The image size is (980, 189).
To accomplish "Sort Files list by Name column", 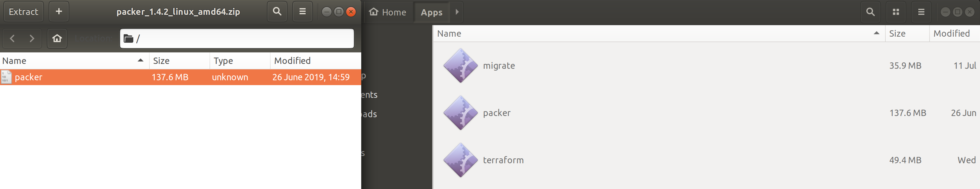I will [659, 34].
